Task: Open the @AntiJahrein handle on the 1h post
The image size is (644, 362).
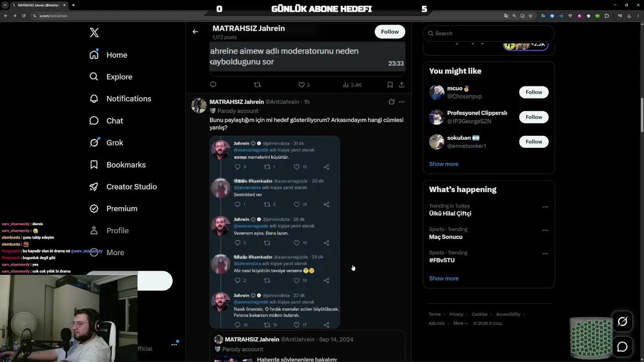Action: click(282, 102)
